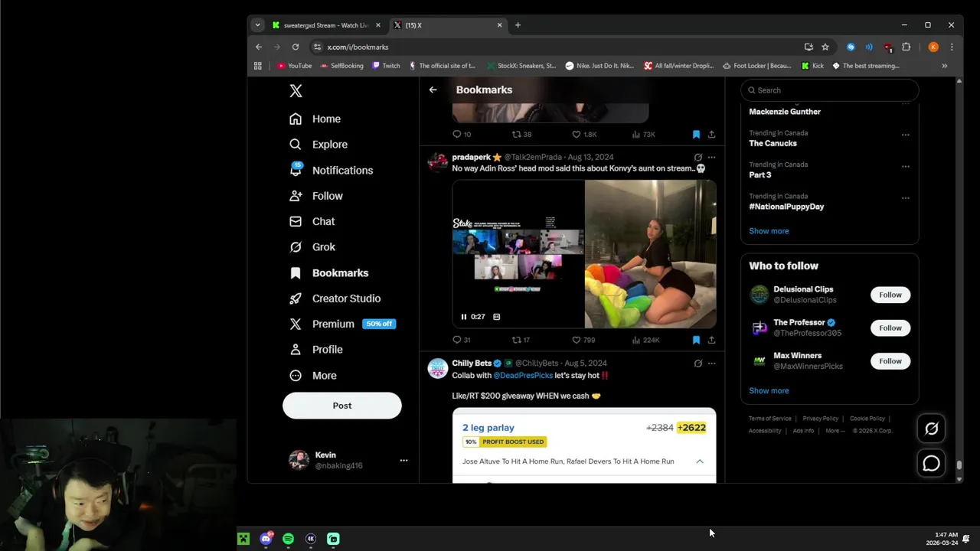Expand the tab search dropdown in Chrome

(257, 25)
